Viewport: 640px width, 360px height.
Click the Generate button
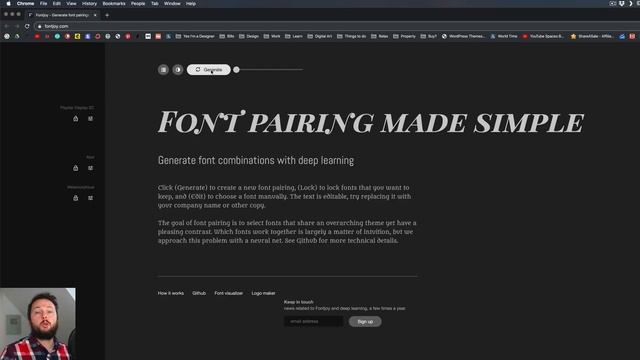pyautogui.click(x=209, y=70)
